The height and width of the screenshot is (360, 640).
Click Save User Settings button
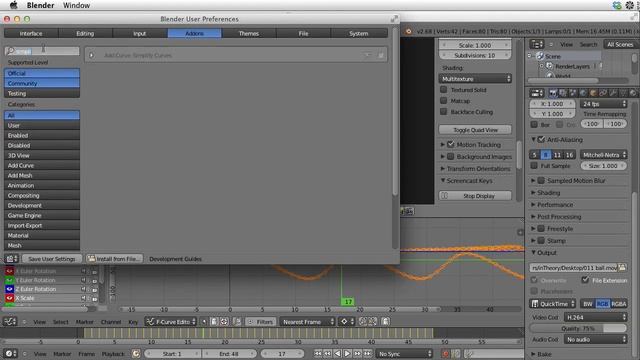[52, 259]
